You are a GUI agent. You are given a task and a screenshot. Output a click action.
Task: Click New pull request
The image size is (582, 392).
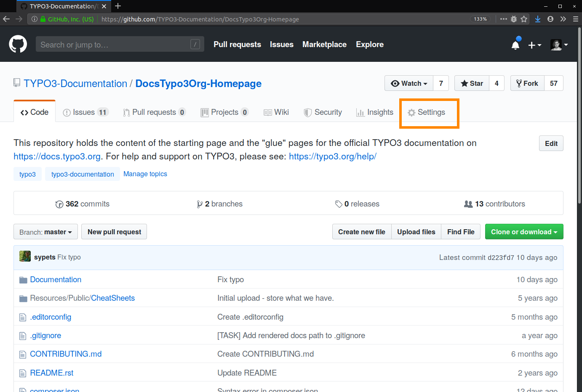point(114,232)
